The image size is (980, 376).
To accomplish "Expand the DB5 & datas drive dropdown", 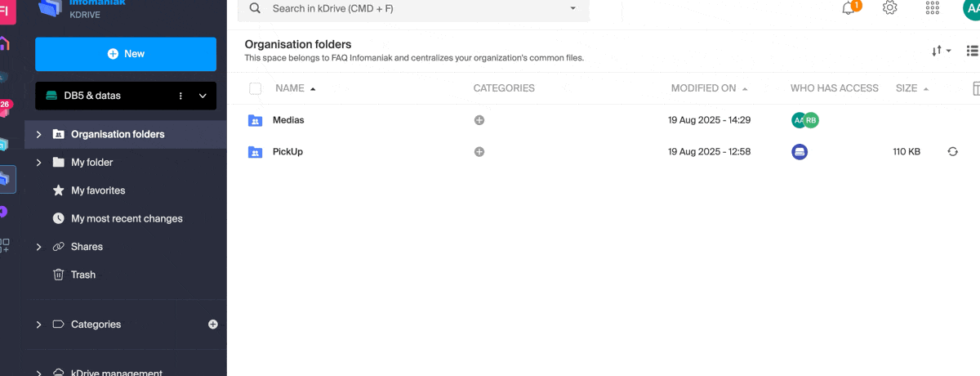I will (x=203, y=96).
